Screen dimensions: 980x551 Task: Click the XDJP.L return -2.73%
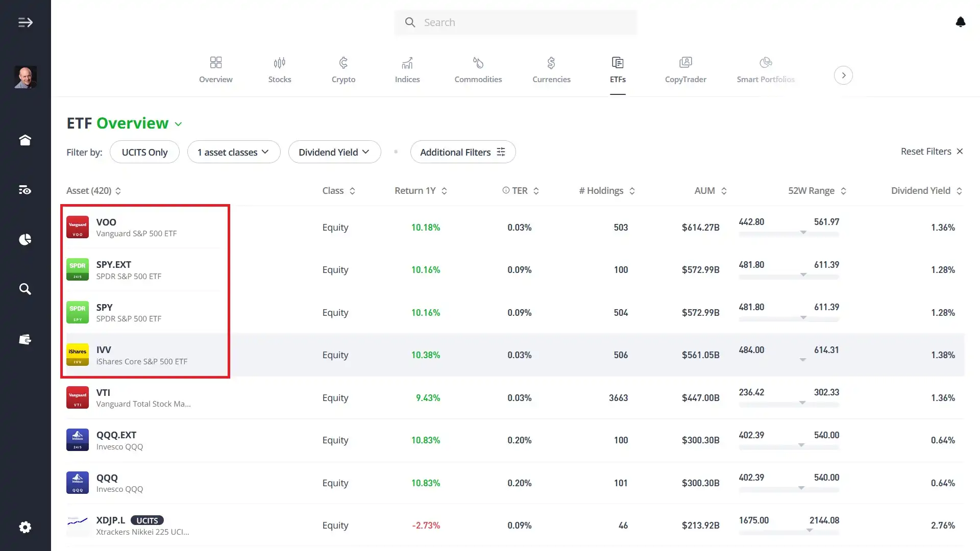pos(426,525)
